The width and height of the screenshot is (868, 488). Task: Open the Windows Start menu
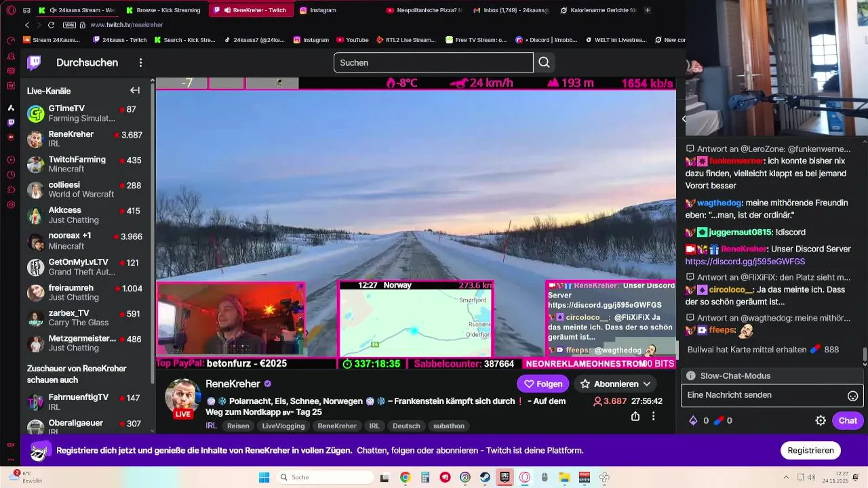pos(264,477)
